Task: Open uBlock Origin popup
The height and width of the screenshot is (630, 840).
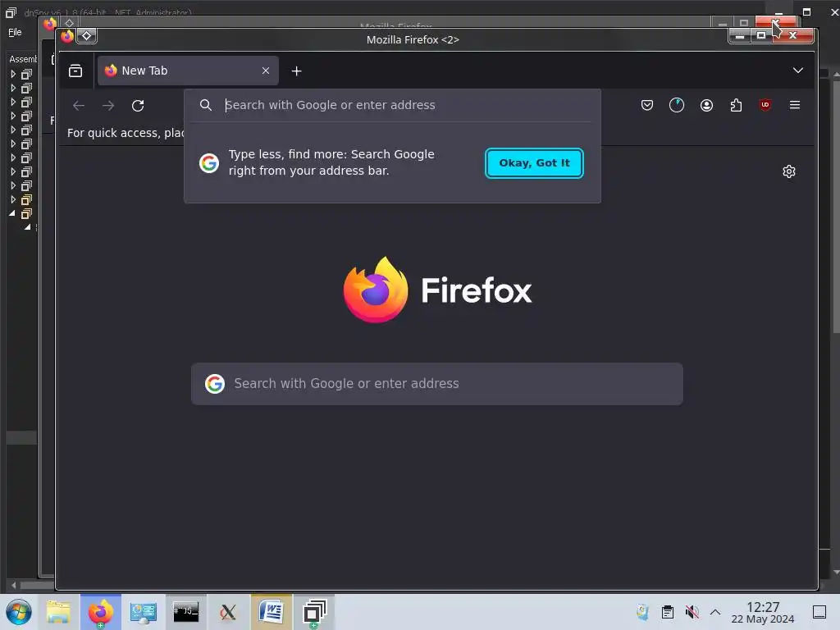Action: 765,105
